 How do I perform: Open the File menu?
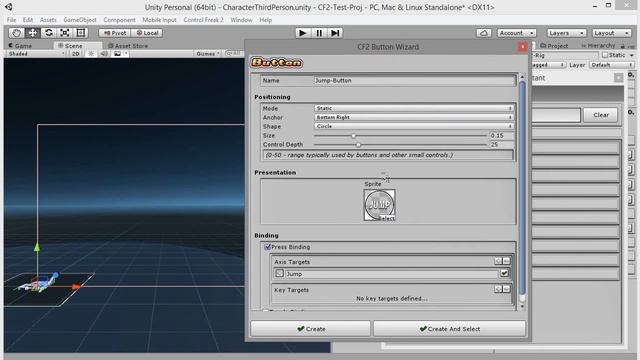(11, 20)
